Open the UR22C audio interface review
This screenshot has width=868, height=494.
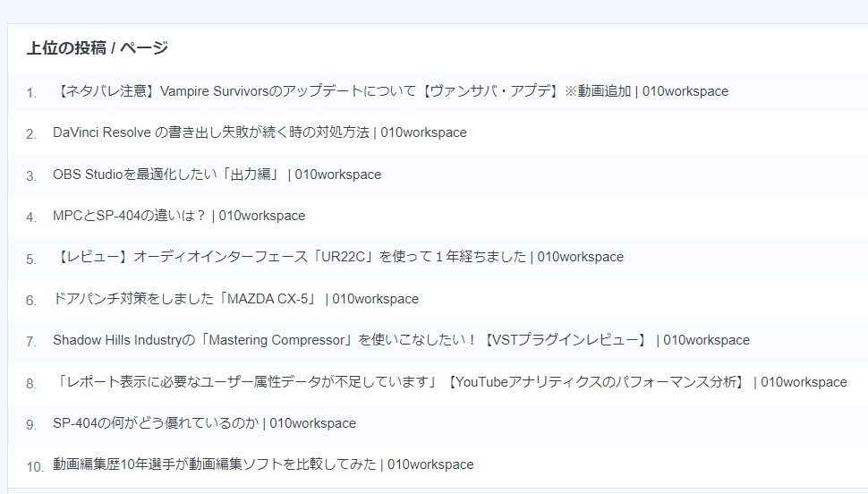pos(338,257)
